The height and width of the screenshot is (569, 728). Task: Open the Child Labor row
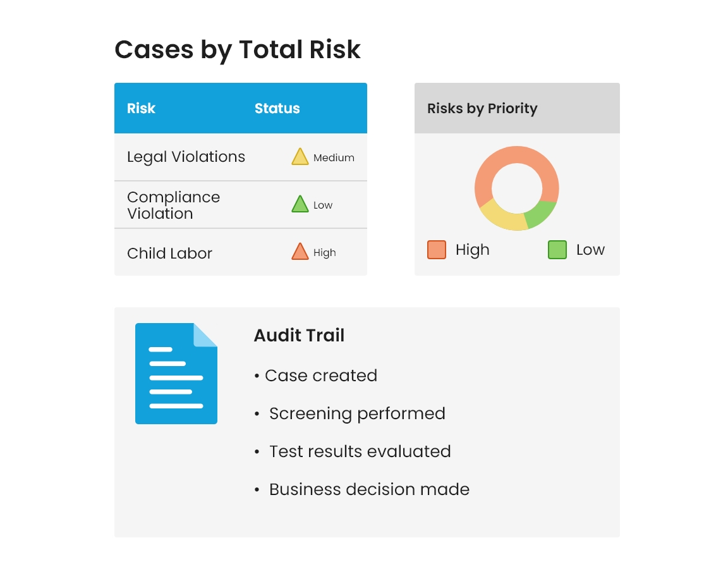(169, 253)
